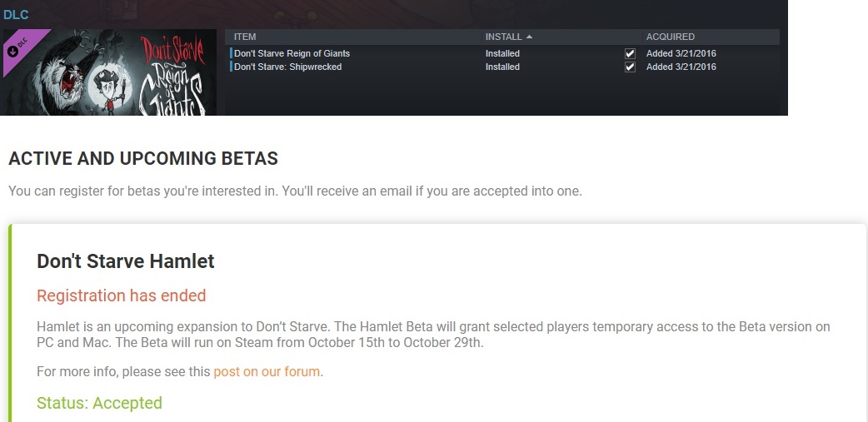Viewport: 868px width, 422px height.
Task: Toggle the Don't Starve: Shipwrecked install checkbox
Action: [x=630, y=67]
